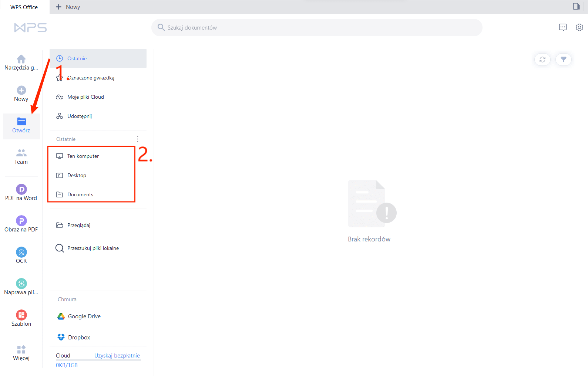Click the Uzyskaj bezpłatnie link
The image size is (588, 376).
(x=117, y=356)
